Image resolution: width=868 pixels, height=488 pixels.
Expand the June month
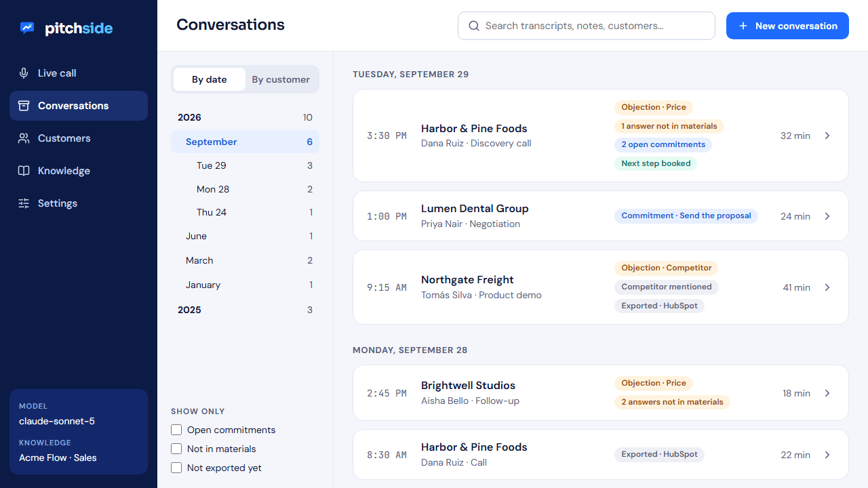245,236
